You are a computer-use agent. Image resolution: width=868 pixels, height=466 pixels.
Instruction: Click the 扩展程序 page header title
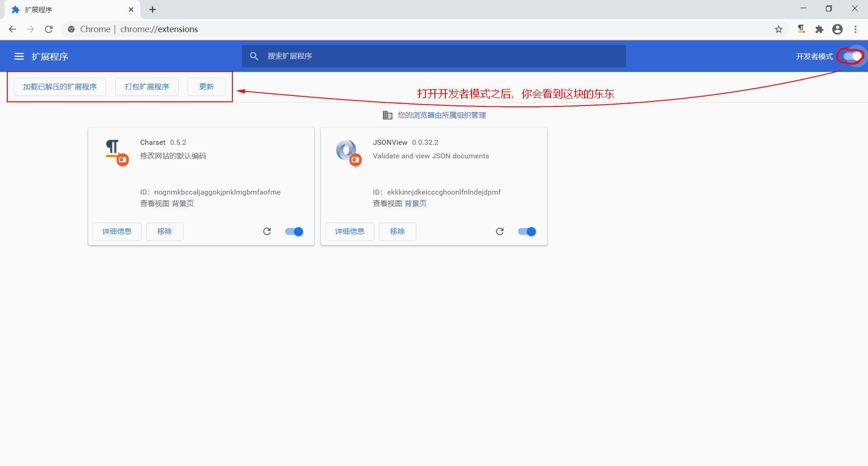point(50,57)
